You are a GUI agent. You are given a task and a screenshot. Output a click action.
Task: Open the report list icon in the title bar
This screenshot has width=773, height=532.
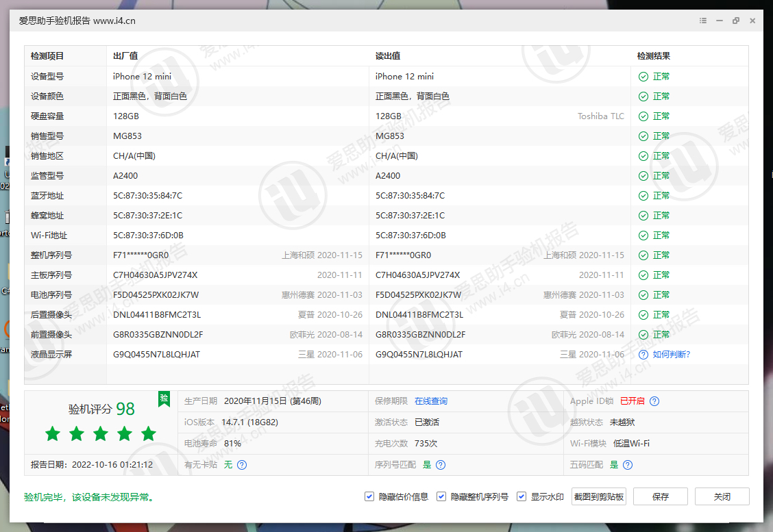(x=702, y=21)
